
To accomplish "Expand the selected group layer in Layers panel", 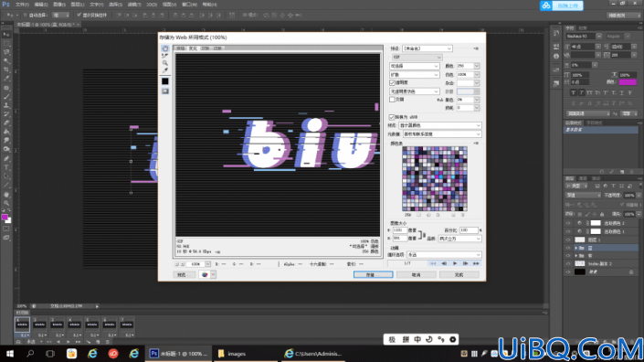I will click(x=575, y=248).
